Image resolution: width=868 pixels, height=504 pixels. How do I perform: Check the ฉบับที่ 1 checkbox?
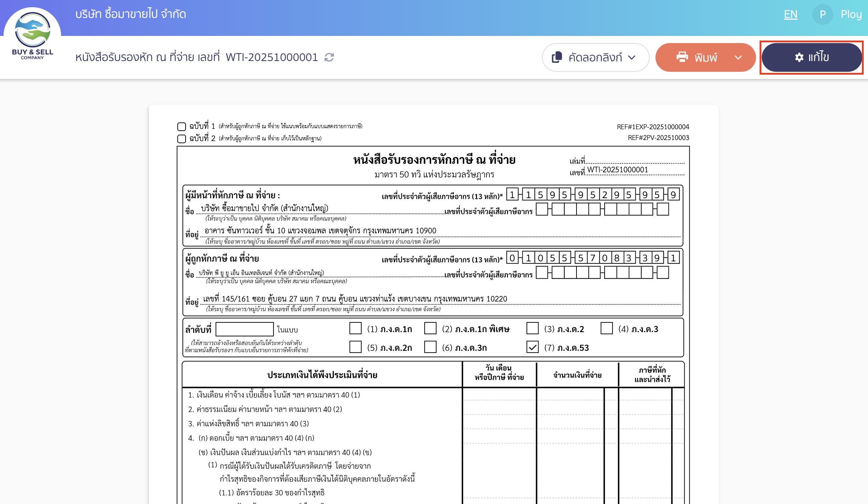tap(181, 126)
